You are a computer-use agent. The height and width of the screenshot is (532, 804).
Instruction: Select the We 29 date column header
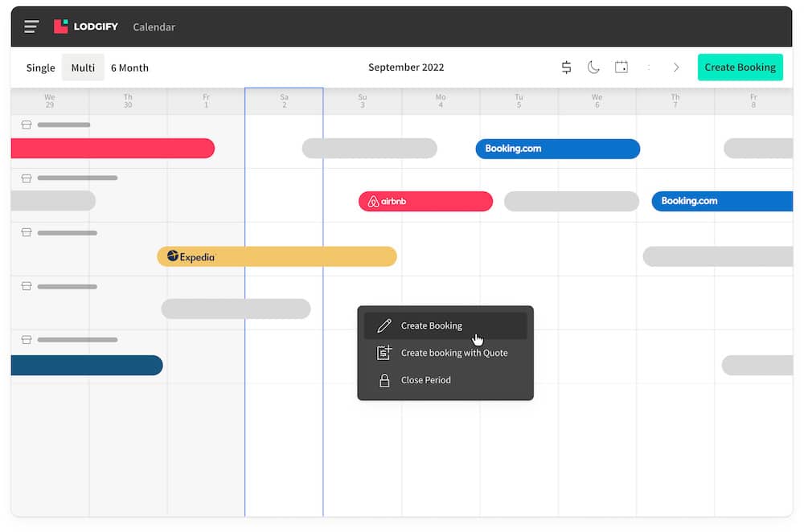coord(50,101)
